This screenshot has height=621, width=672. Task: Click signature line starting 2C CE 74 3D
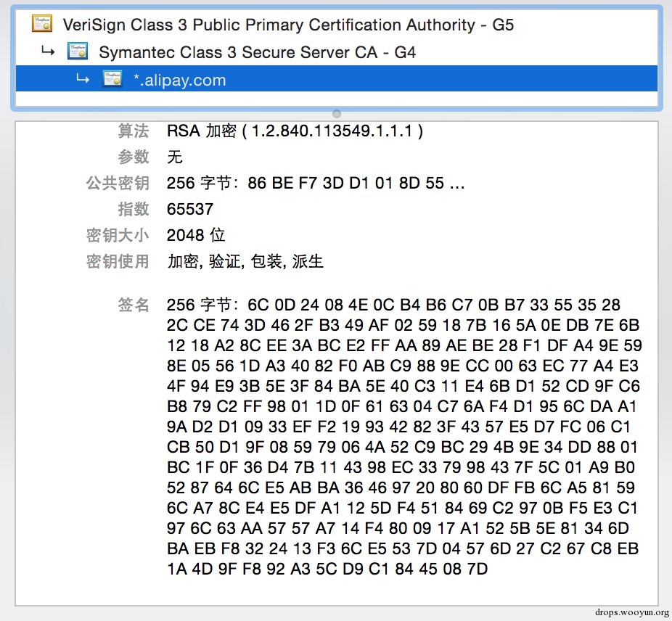coord(403,325)
